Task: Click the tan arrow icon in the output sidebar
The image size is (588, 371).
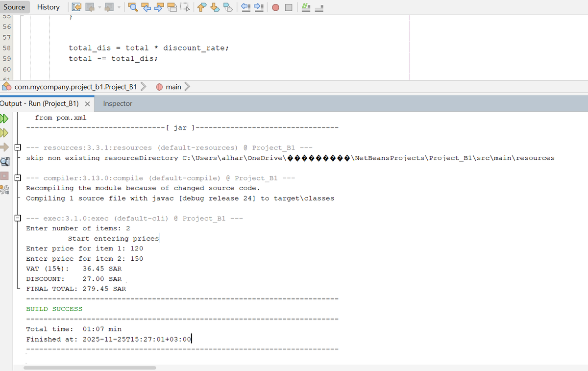Action: 4,147
